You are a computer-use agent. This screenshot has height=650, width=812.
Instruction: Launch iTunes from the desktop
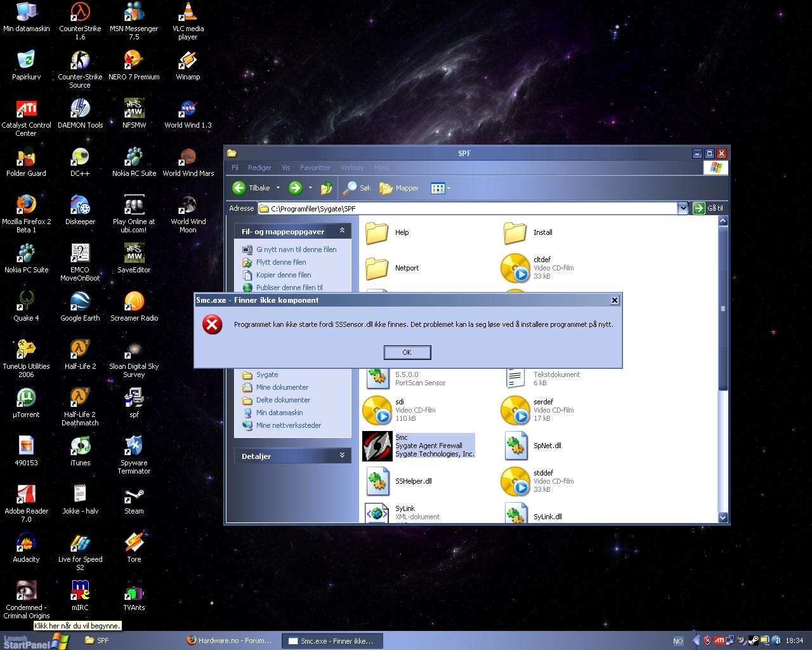click(x=80, y=451)
